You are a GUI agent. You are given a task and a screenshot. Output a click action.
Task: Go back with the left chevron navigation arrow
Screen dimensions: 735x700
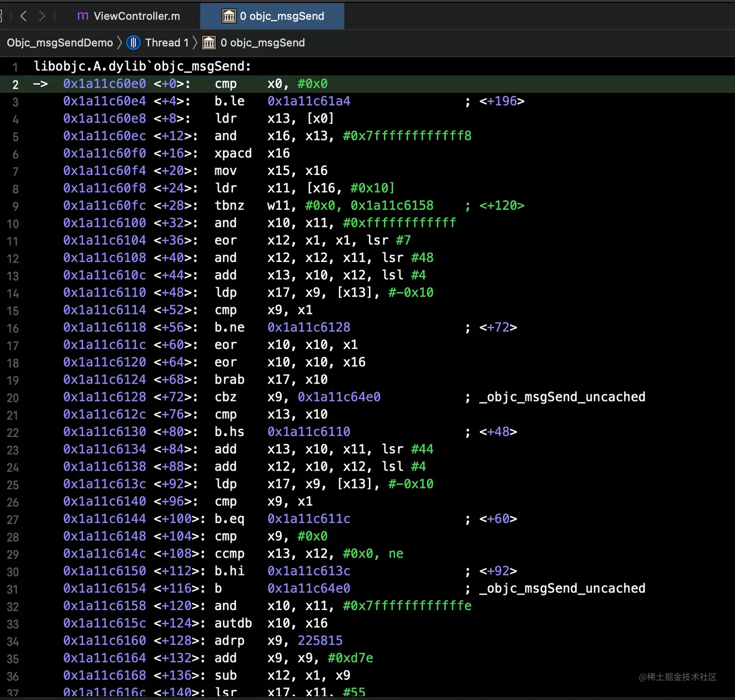point(23,16)
